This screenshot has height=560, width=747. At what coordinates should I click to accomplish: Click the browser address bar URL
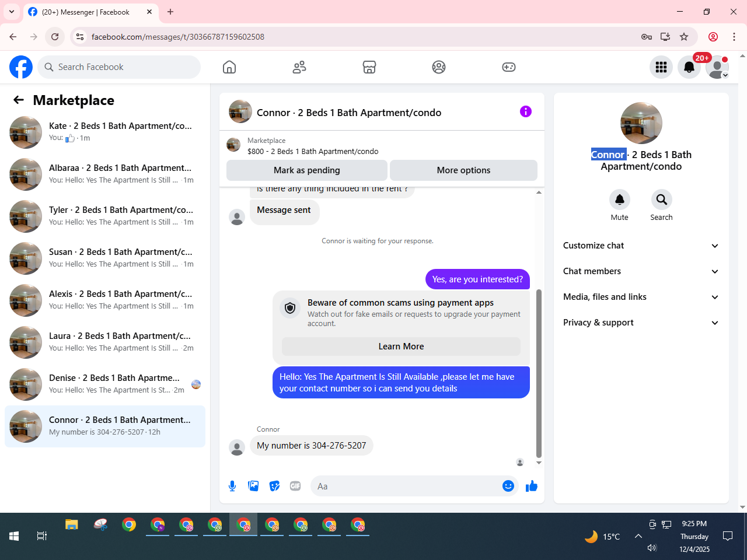pos(178,37)
